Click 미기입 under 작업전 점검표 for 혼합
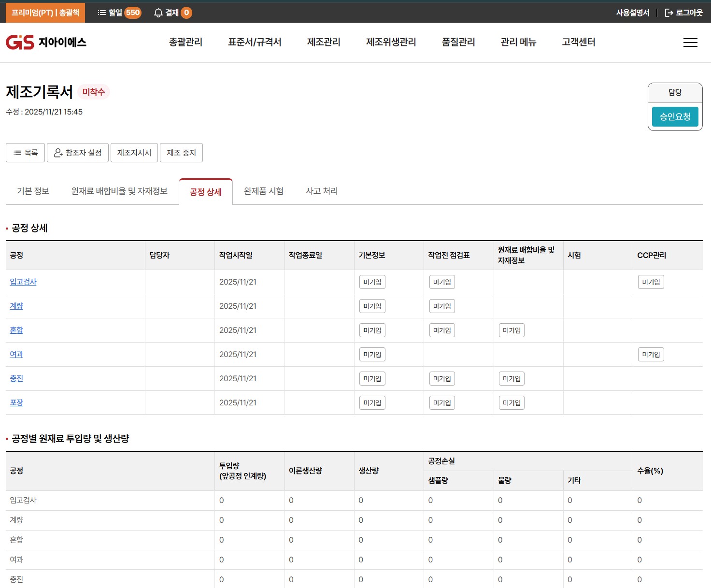 coord(442,330)
